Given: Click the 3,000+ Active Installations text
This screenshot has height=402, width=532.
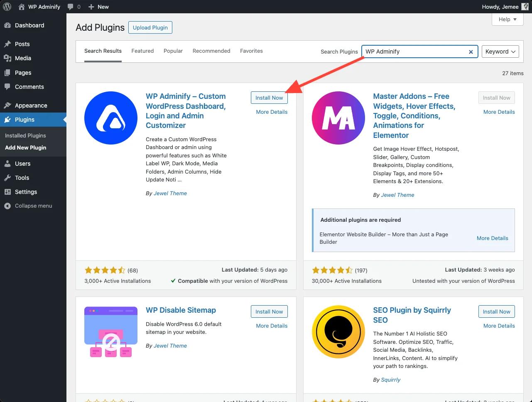Looking at the screenshot, I should point(118,281).
